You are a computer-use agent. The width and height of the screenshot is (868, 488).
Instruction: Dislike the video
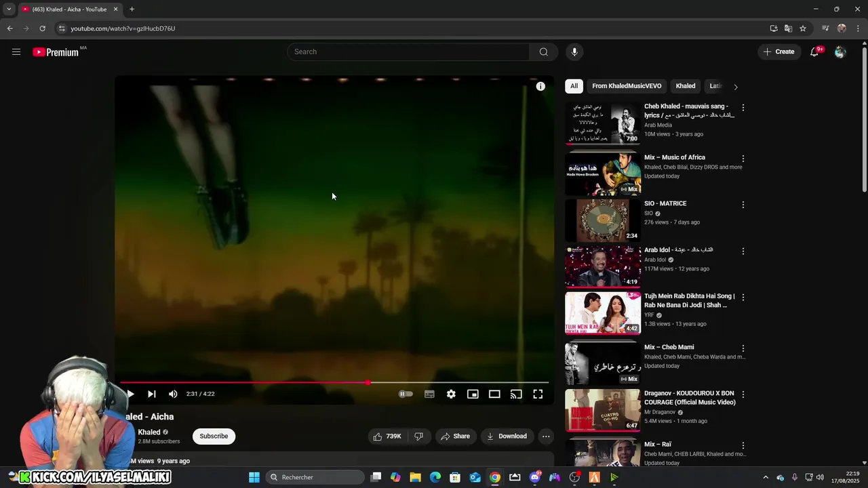418,436
